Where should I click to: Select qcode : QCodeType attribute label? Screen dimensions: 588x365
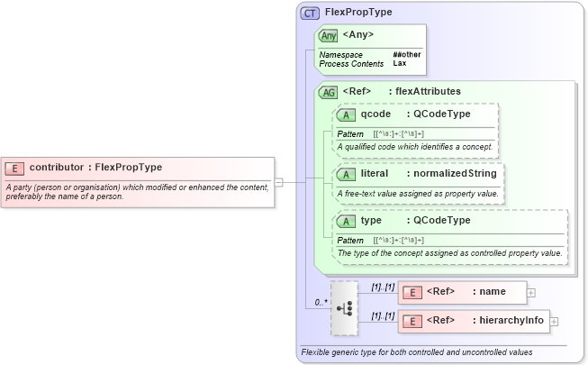click(415, 114)
